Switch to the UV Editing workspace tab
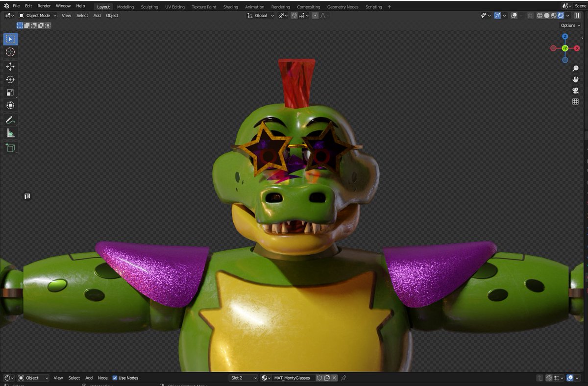The height and width of the screenshot is (386, 588). pyautogui.click(x=175, y=7)
